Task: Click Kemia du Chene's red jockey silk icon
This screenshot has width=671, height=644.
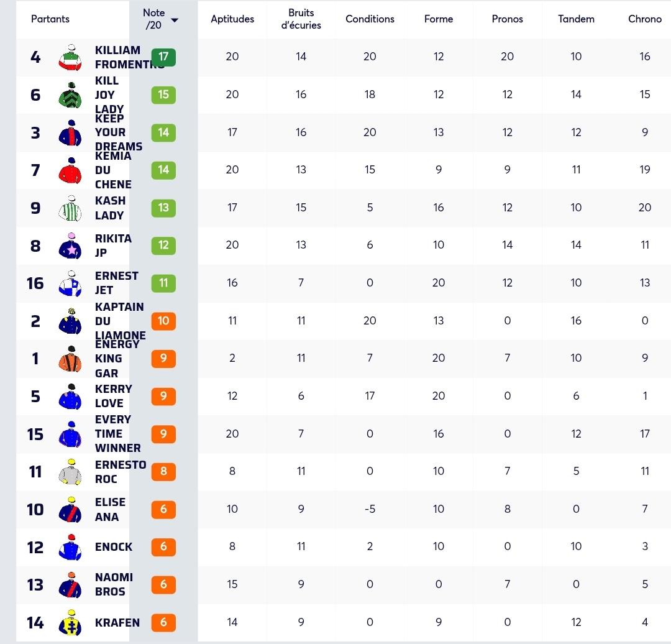Action: (x=70, y=170)
